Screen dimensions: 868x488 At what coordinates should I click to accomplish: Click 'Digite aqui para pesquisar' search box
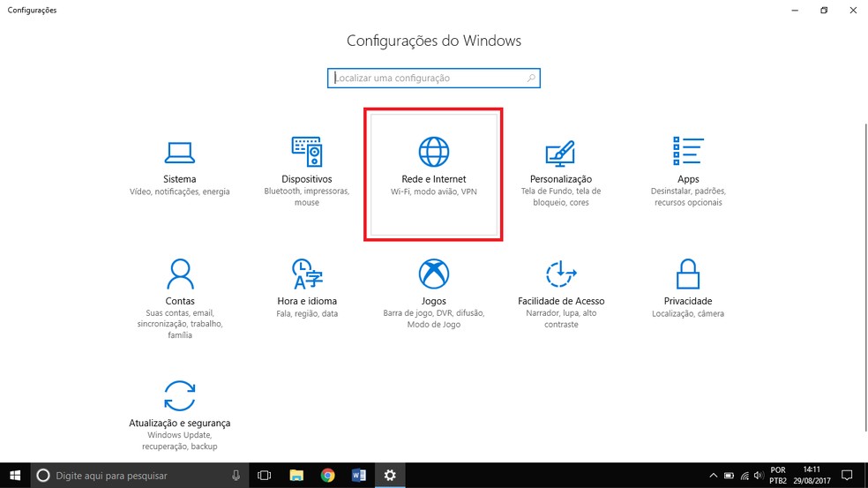point(138,476)
